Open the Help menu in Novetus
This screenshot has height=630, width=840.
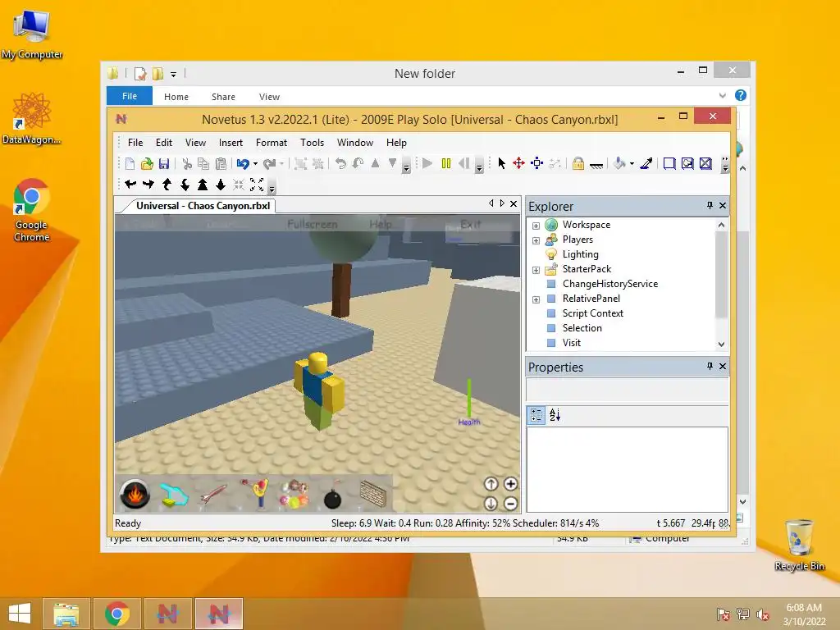[x=396, y=143]
